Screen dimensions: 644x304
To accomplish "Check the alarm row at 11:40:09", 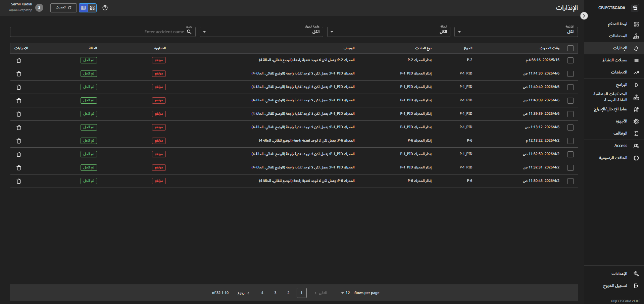I will [570, 101].
